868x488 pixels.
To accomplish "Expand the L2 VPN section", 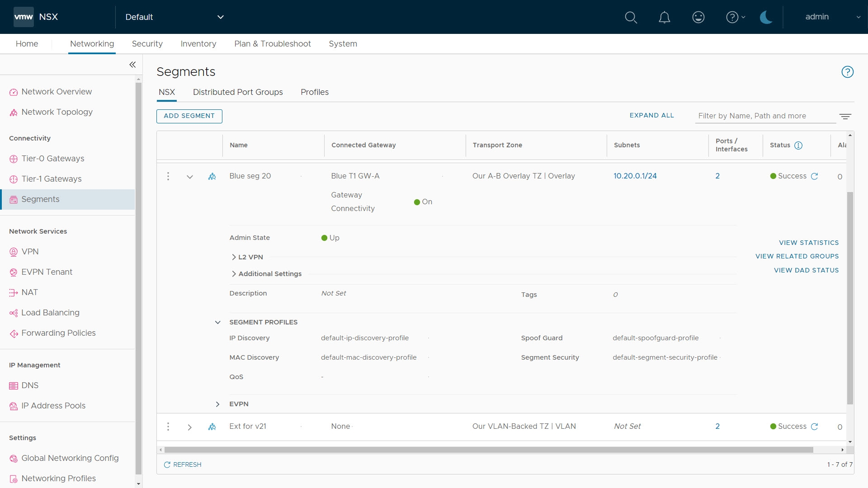I will coord(234,257).
